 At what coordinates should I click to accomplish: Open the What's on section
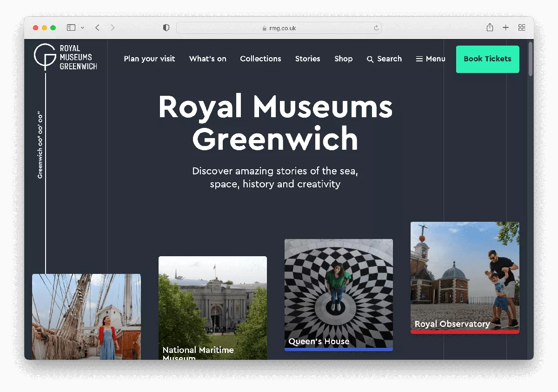coord(207,59)
